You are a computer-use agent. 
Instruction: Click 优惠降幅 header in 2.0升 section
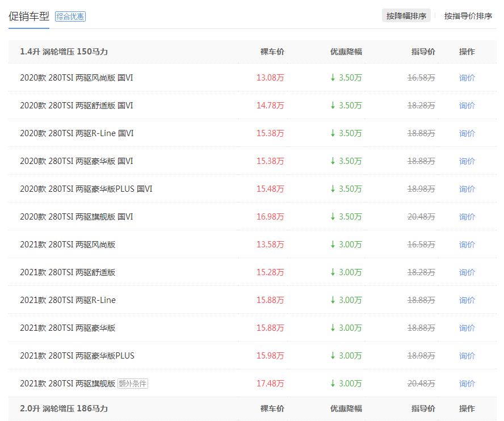coord(346,409)
